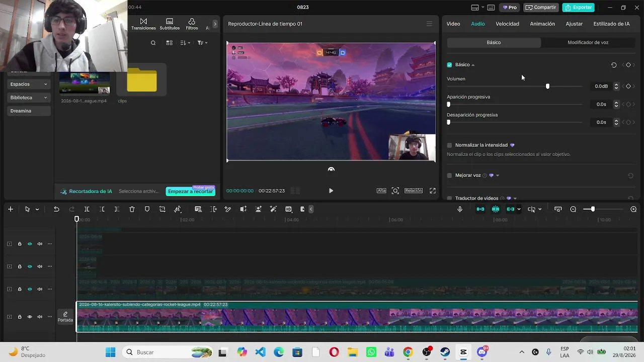Enable Normalizar la intensidad checkbox
The image size is (644, 362).
449,145
